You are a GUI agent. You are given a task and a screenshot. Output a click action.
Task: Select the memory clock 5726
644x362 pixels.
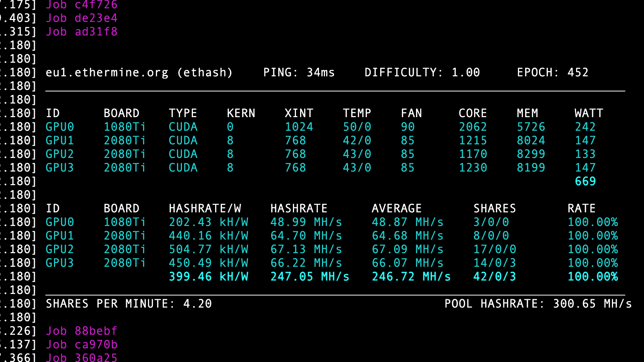(531, 127)
